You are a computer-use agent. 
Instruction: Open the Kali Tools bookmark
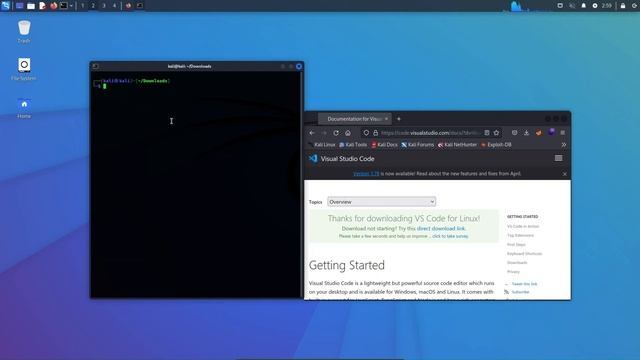353,144
